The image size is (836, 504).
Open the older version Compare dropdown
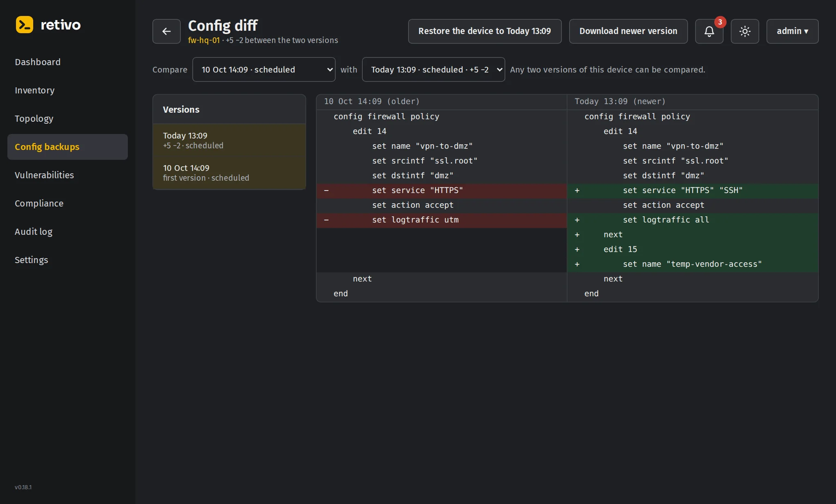264,69
